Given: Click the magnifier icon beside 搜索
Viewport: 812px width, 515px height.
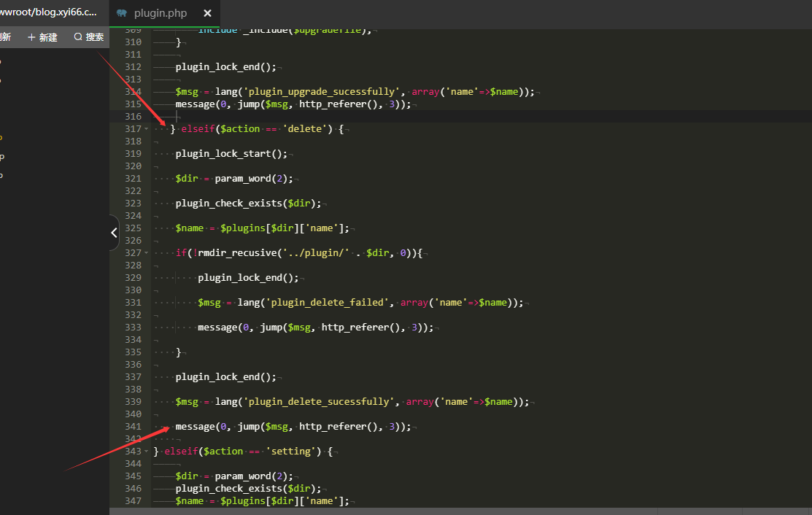Looking at the screenshot, I should [78, 37].
